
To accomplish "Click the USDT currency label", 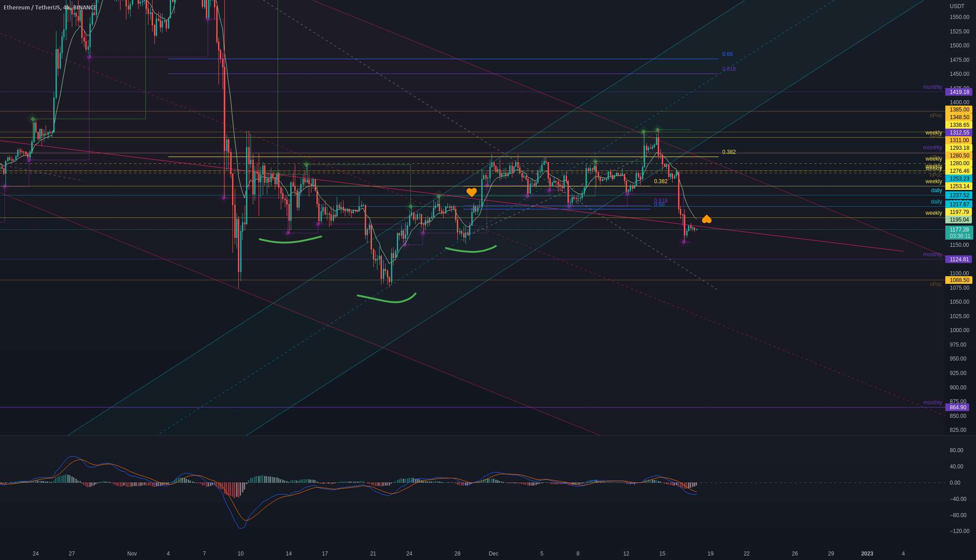I will 957,6.
